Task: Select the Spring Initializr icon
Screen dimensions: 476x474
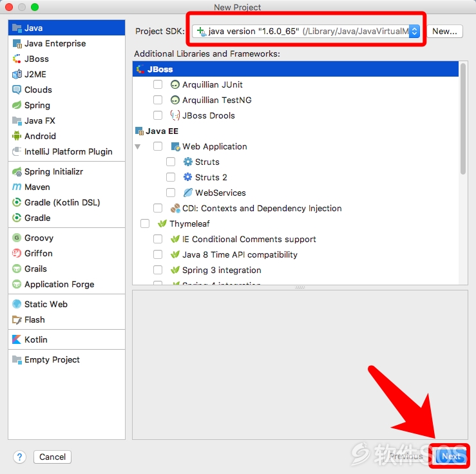Action: 17,171
